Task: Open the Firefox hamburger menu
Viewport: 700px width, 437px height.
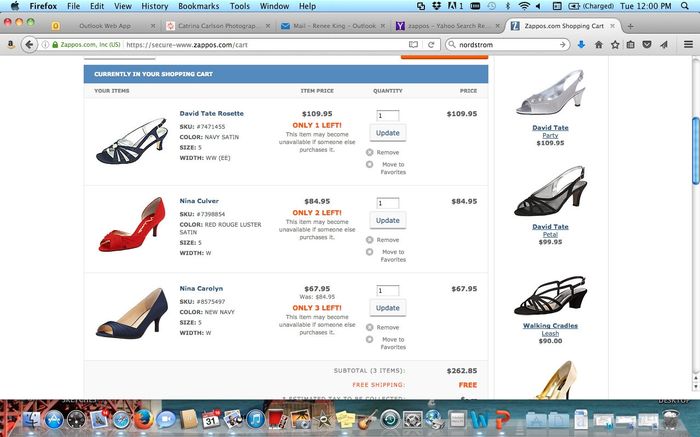Action: [x=688, y=44]
